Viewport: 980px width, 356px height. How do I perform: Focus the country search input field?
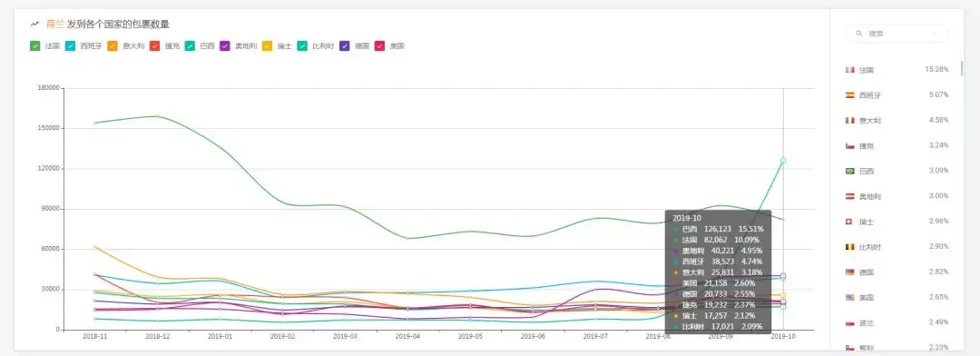897,34
